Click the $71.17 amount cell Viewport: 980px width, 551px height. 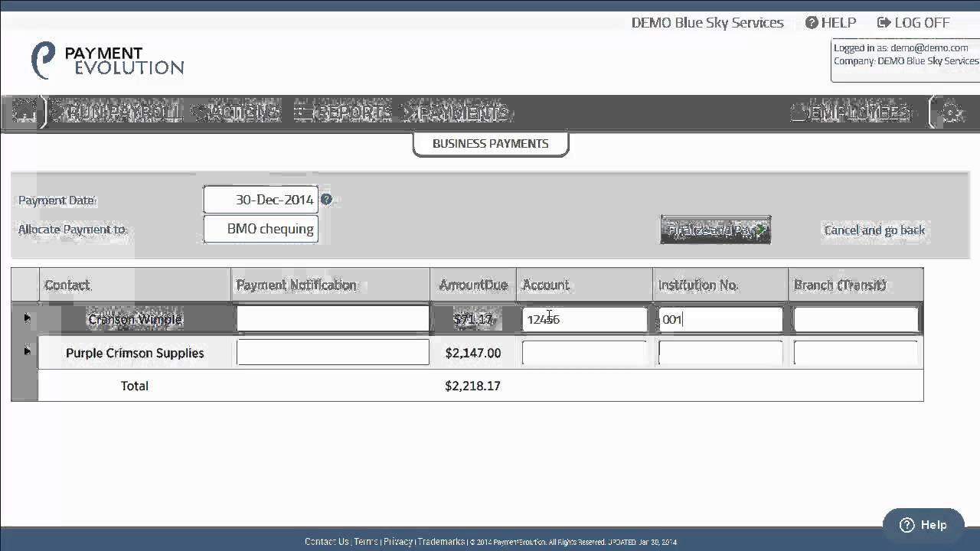click(473, 319)
